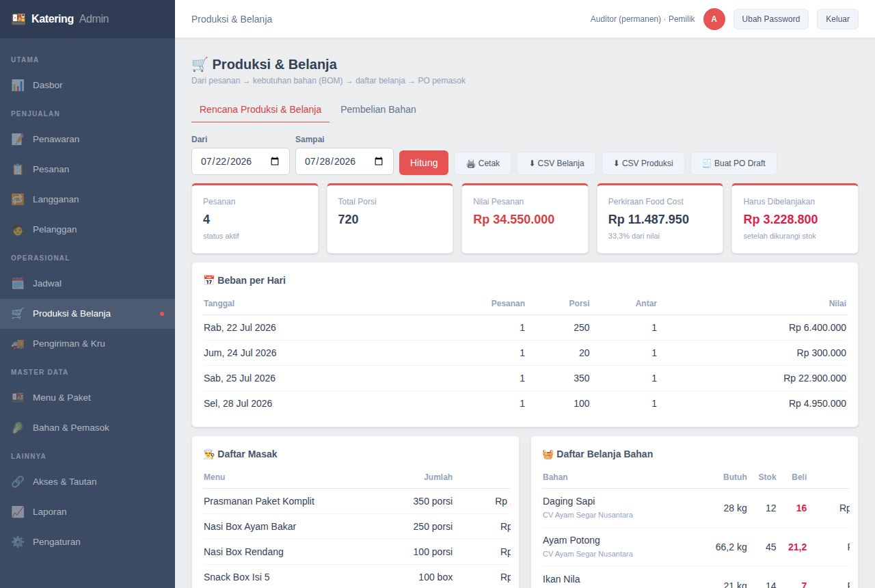Screen dimensions: 875x588
Task: Download CSV Produksi
Action: coord(643,163)
